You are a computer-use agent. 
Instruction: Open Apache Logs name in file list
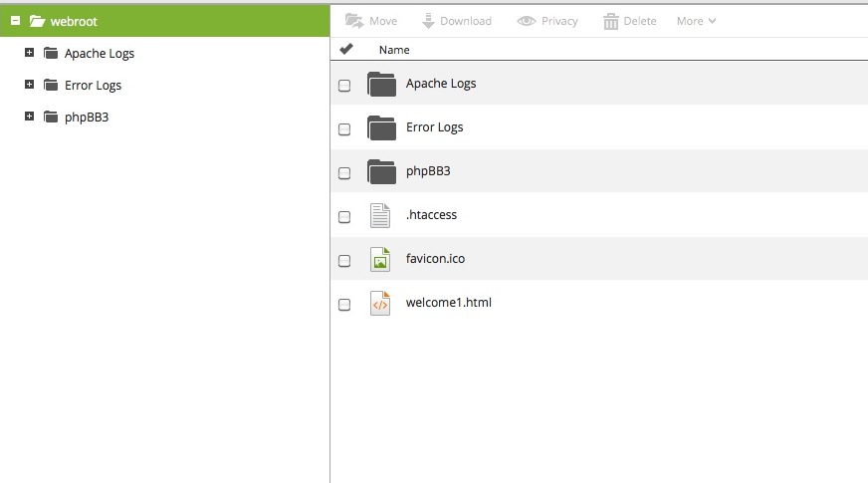(441, 84)
